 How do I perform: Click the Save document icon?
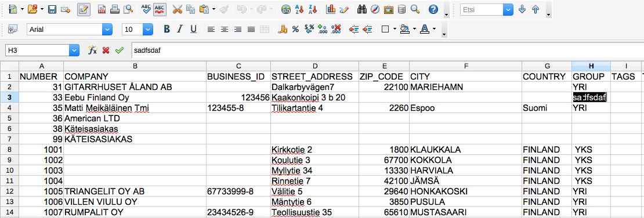(x=52, y=9)
